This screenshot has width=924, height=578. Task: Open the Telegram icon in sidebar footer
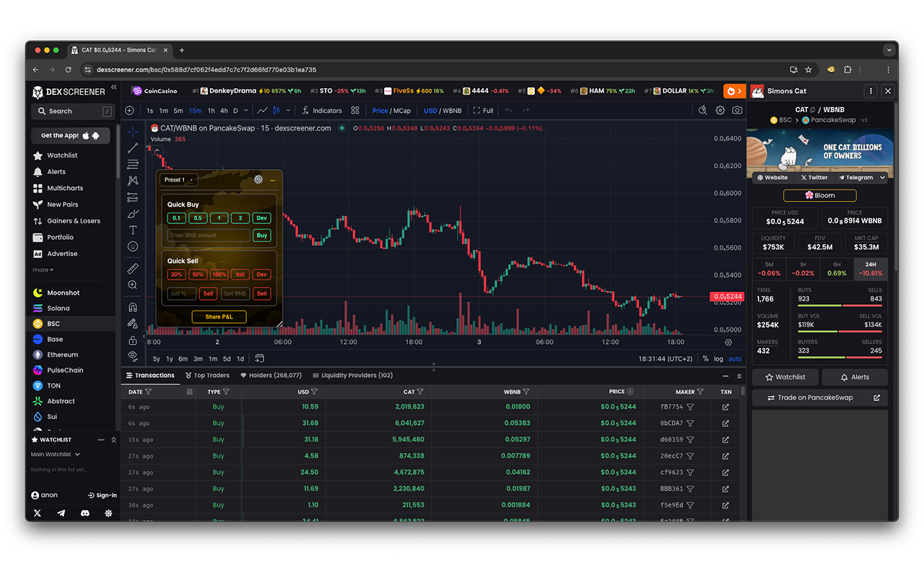(x=61, y=513)
